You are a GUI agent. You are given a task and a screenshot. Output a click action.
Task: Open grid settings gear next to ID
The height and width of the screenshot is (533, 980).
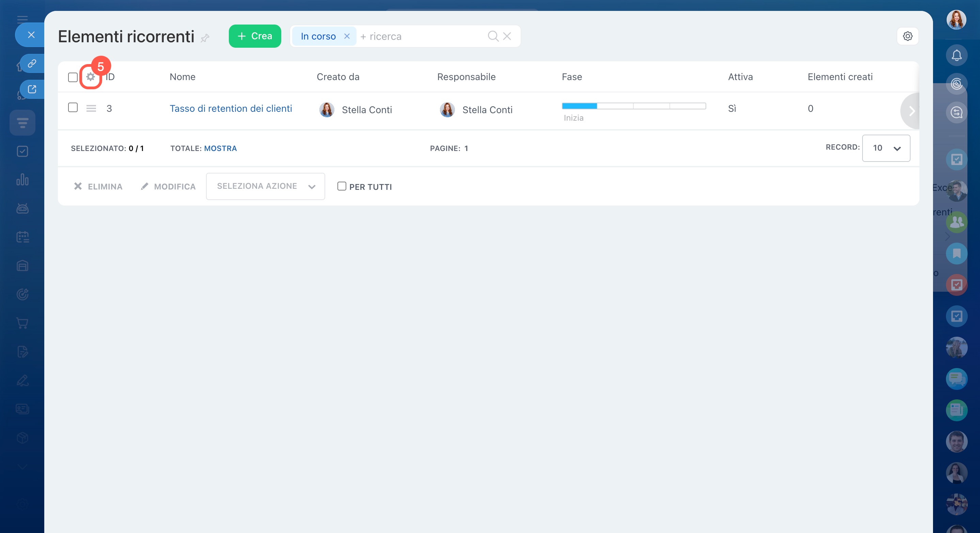pyautogui.click(x=91, y=77)
